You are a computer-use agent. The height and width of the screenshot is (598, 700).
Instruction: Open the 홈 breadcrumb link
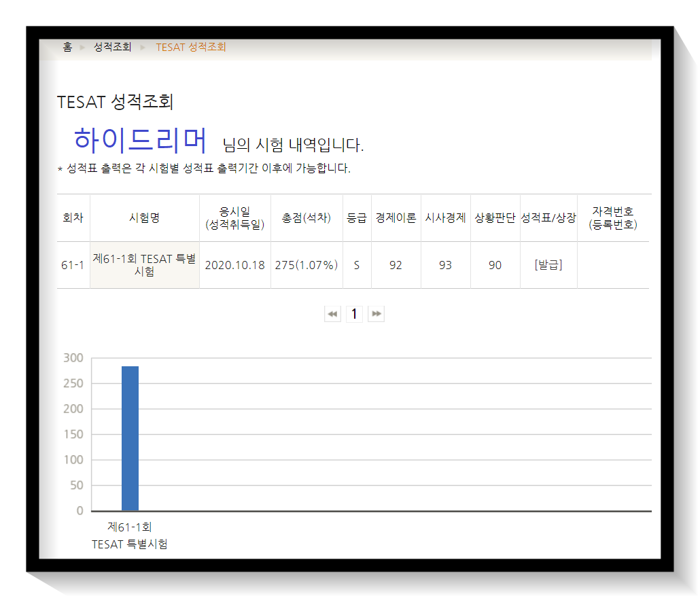click(67, 47)
